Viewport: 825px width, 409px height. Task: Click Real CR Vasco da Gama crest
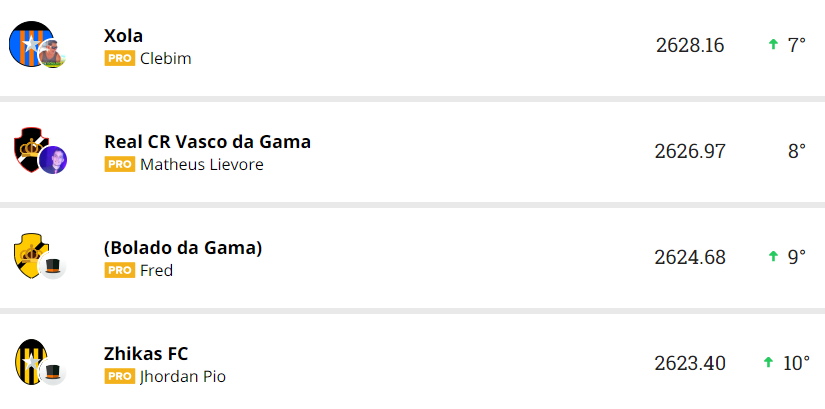tap(29, 148)
